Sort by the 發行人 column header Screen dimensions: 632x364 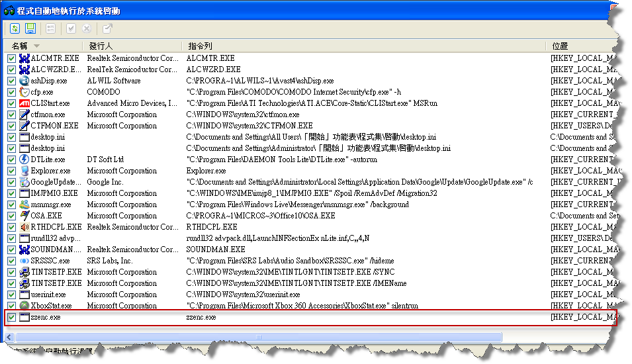[132, 46]
